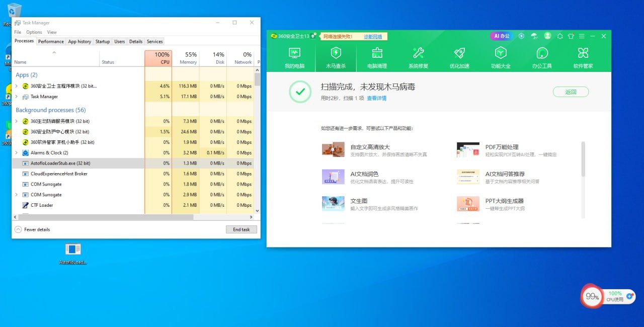Open 系统修复 wrench icon
The height and width of the screenshot is (327, 644).
tap(418, 53)
